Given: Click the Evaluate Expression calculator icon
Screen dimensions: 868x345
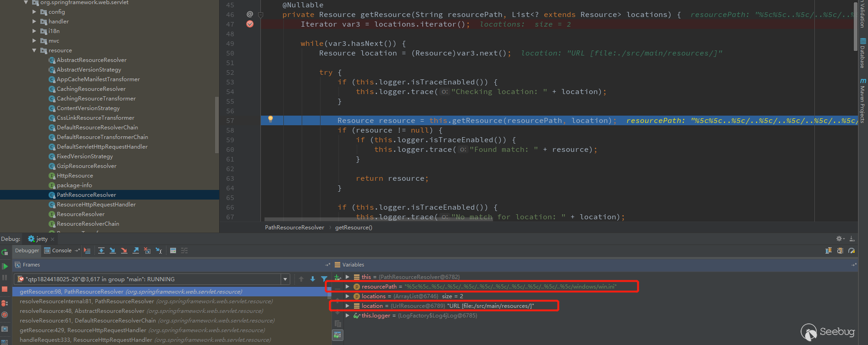Looking at the screenshot, I should click(x=173, y=250).
